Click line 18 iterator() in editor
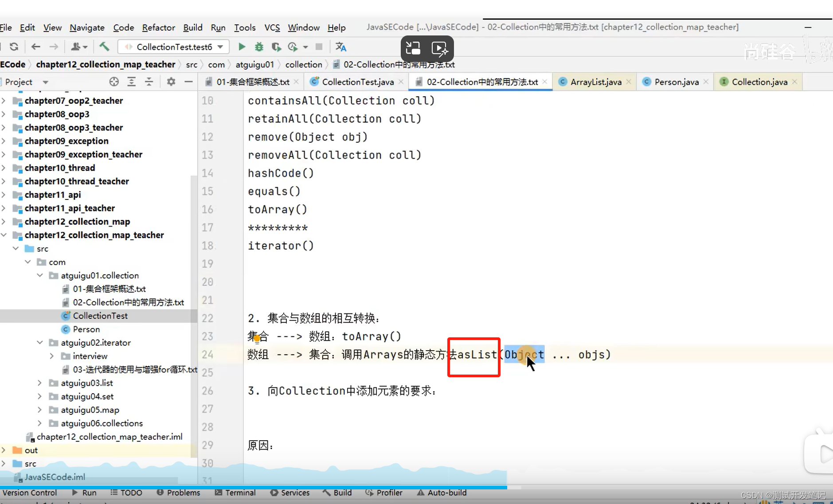Viewport: 833px width, 504px height. pos(281,246)
